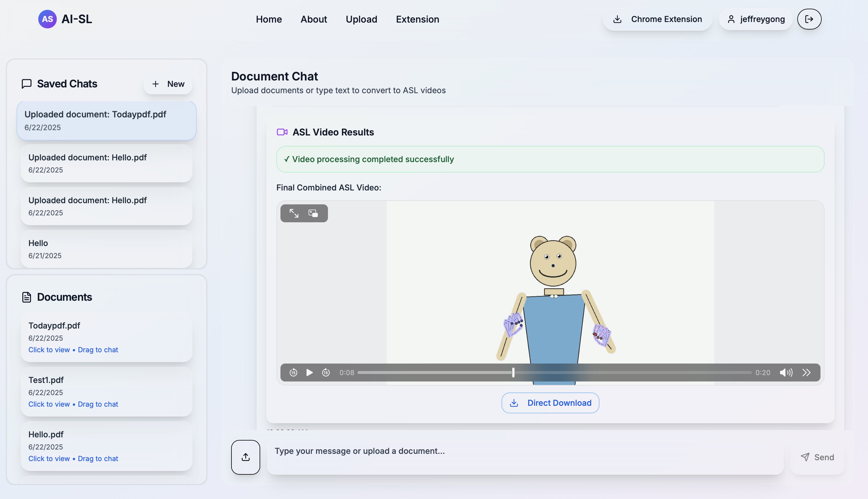Image resolution: width=868 pixels, height=499 pixels.
Task: Open the Extension nav link
Action: [x=417, y=19]
